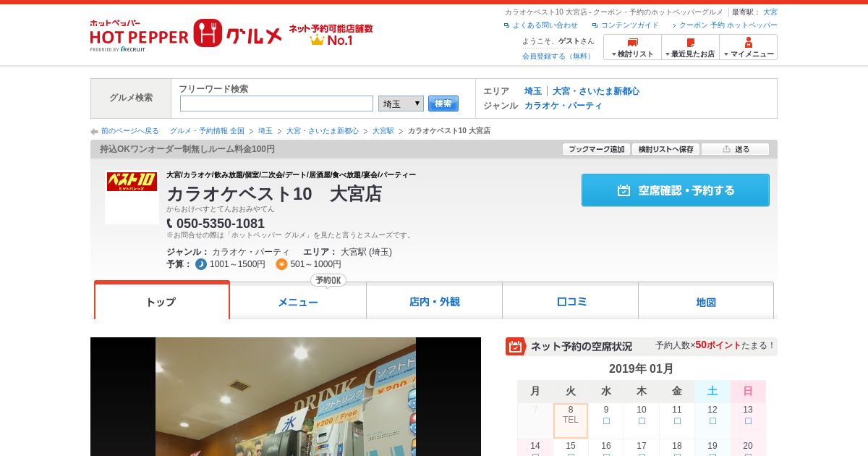Open the 最近見たお店 icon menu
868x456 pixels.
coord(690,47)
